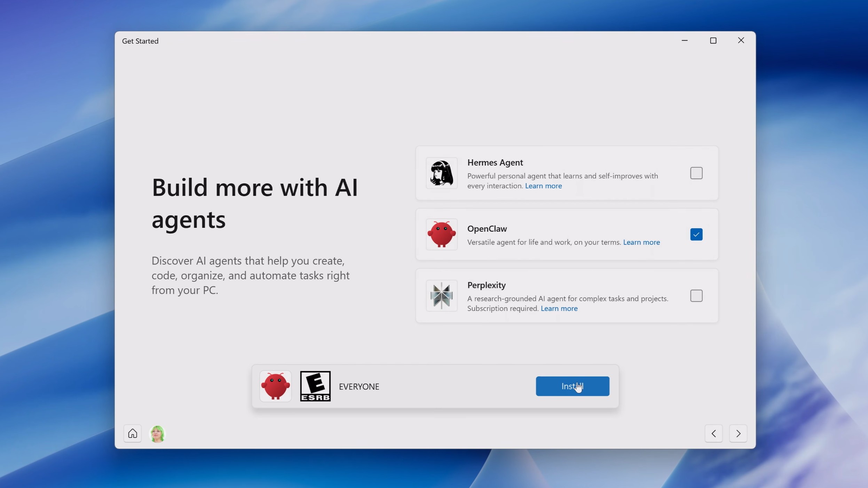The height and width of the screenshot is (488, 868).
Task: Check the Hermes Agent checkbox
Action: click(x=696, y=173)
